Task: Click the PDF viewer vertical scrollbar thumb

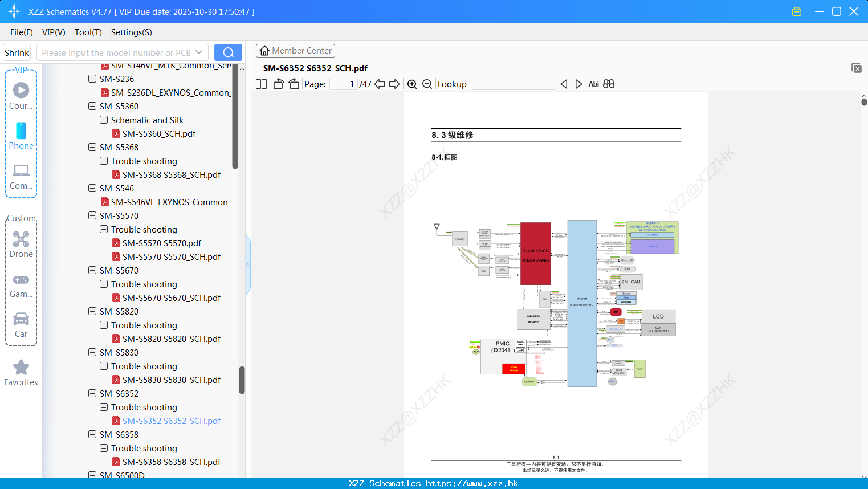Action: (x=864, y=101)
